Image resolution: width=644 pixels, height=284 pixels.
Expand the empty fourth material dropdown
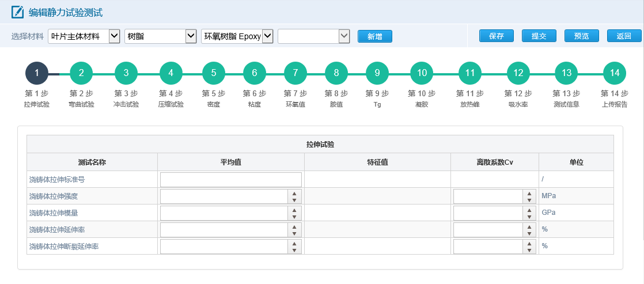coord(314,36)
